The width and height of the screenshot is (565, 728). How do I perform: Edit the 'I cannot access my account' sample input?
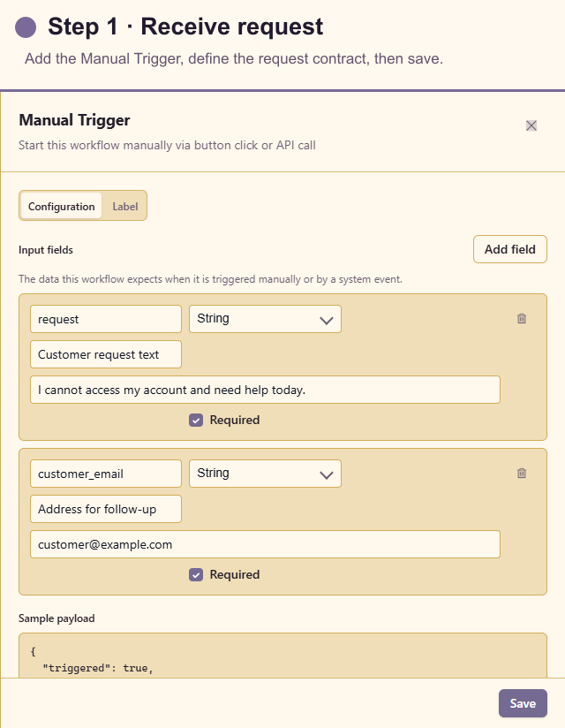[x=265, y=390]
